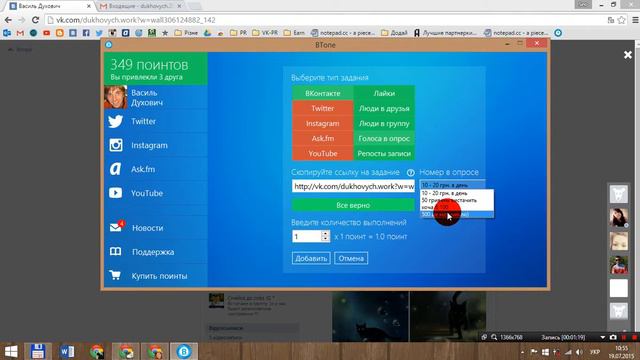Viewport: 640px width, 360px height.
Task: Select the highlighted '500' dropdown option
Action: pos(457,214)
